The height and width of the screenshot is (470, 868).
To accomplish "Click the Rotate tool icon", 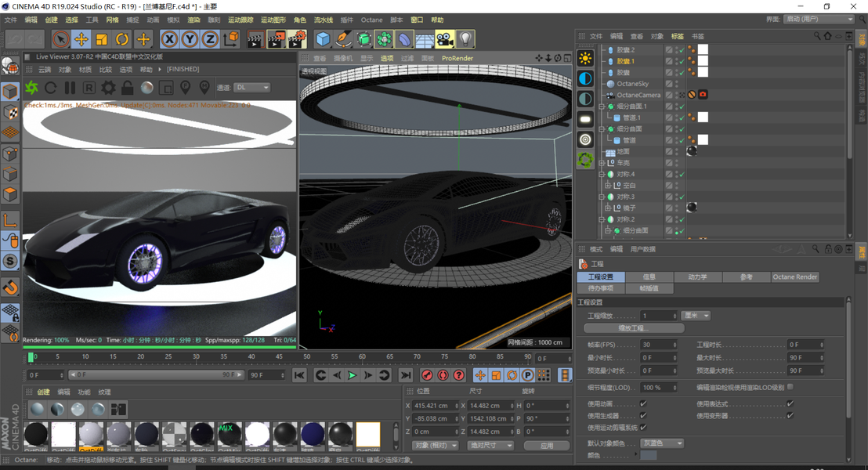I will click(122, 39).
